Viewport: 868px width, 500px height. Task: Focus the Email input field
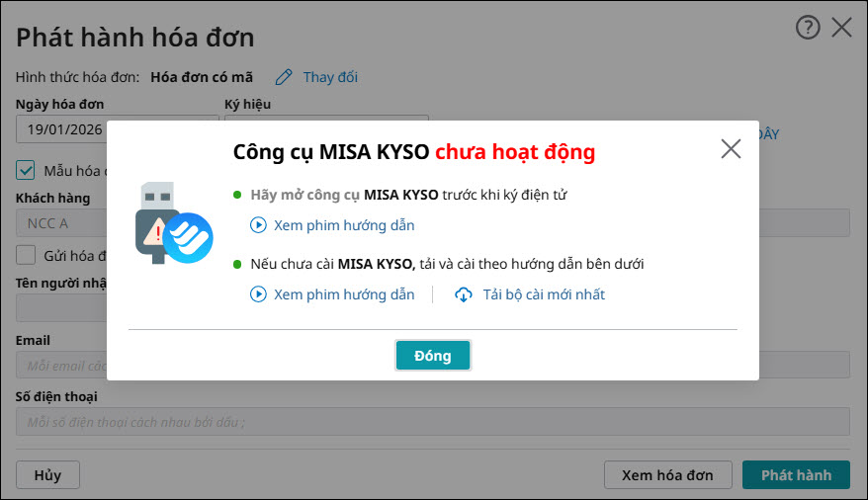pos(61,366)
